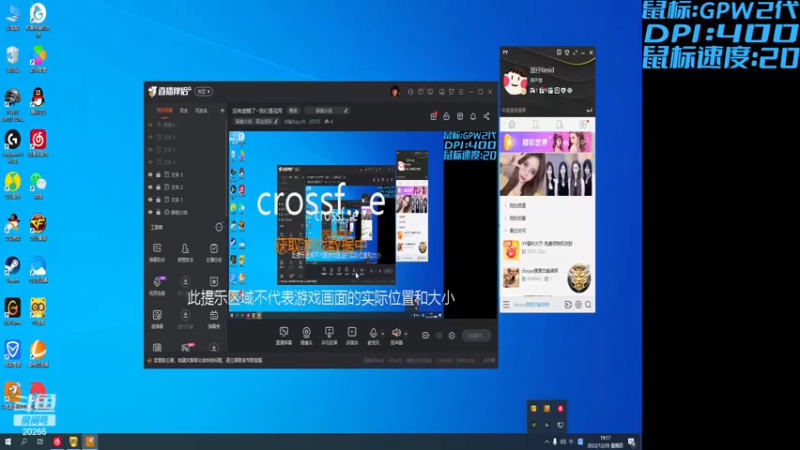Add a camera source from bottom toolbar
800x450 pixels.
point(306,335)
